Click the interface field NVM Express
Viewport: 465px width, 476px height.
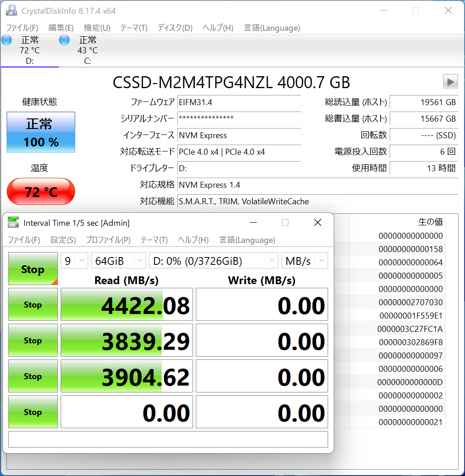[x=239, y=135]
